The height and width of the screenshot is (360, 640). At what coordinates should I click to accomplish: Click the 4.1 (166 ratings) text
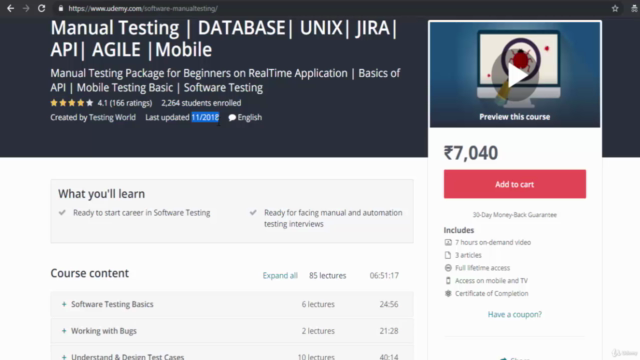[124, 103]
